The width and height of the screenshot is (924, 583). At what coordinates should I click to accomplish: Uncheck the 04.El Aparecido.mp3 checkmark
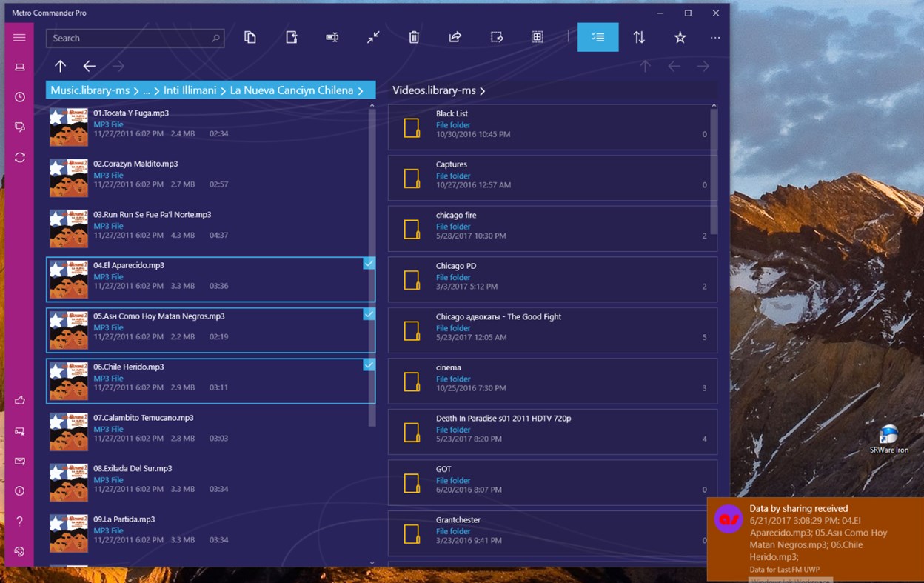(369, 263)
